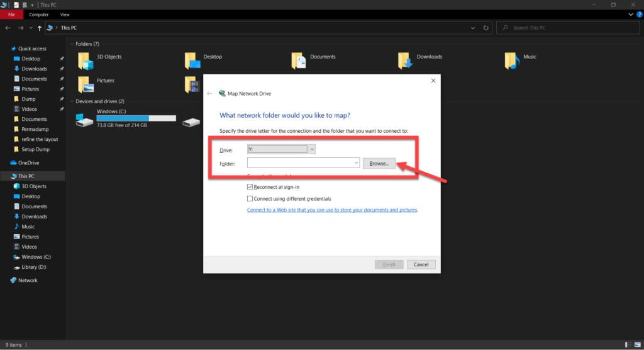
Task: Open the File menu
Action: pyautogui.click(x=11, y=14)
